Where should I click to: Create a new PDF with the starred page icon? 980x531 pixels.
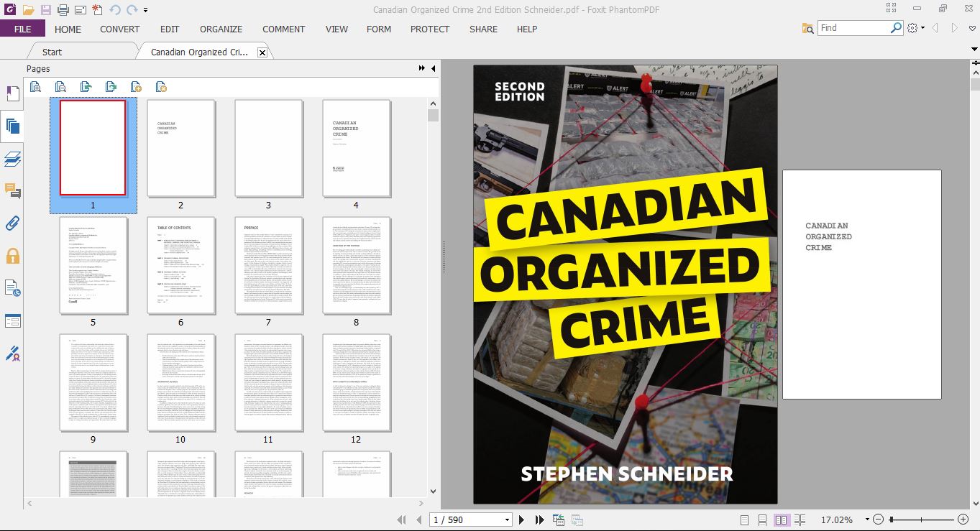coord(96,10)
